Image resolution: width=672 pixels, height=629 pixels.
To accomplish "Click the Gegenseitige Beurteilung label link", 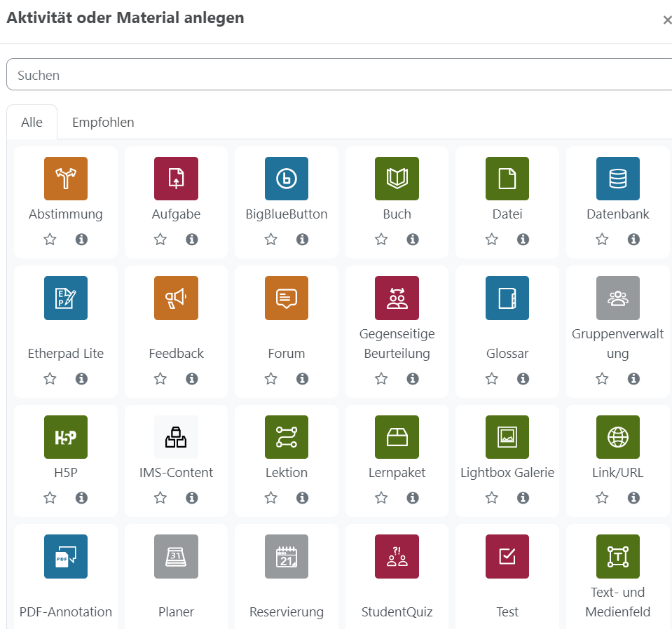I will pyautogui.click(x=397, y=344).
